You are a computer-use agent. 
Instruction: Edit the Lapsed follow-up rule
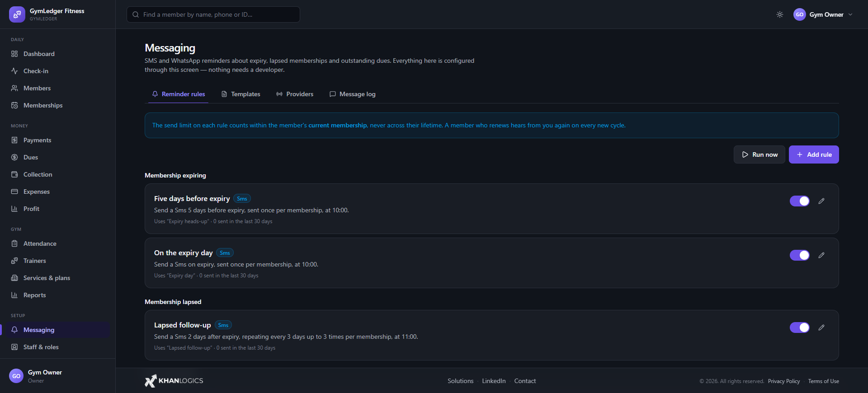click(821, 327)
